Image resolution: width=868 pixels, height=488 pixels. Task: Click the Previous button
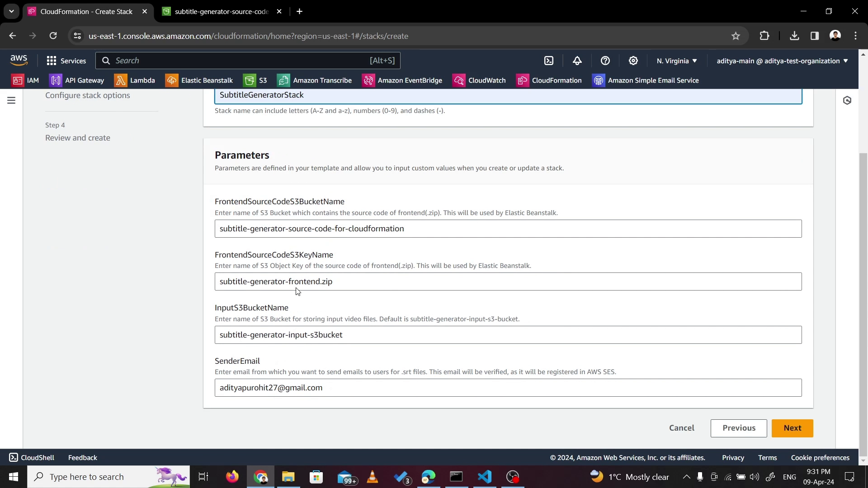739,428
